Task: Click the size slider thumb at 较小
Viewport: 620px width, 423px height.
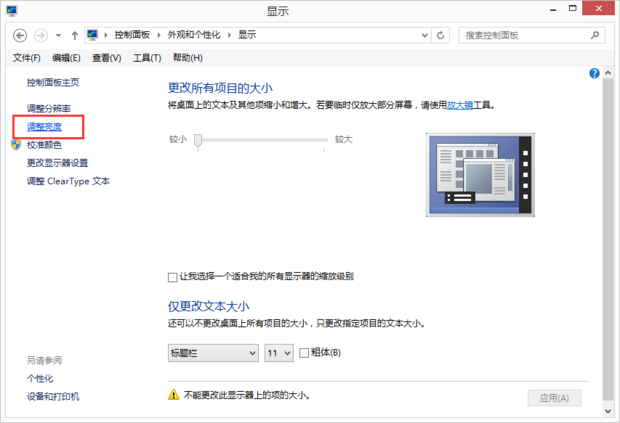Action: tap(198, 140)
